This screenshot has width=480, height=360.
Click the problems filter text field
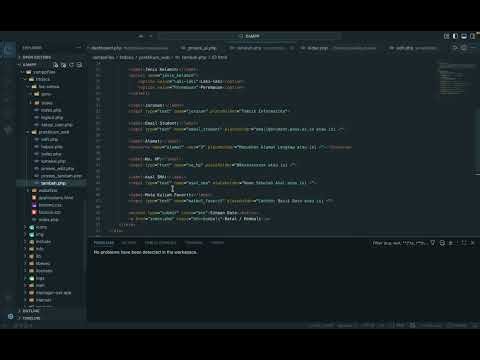pyautogui.click(x=400, y=243)
